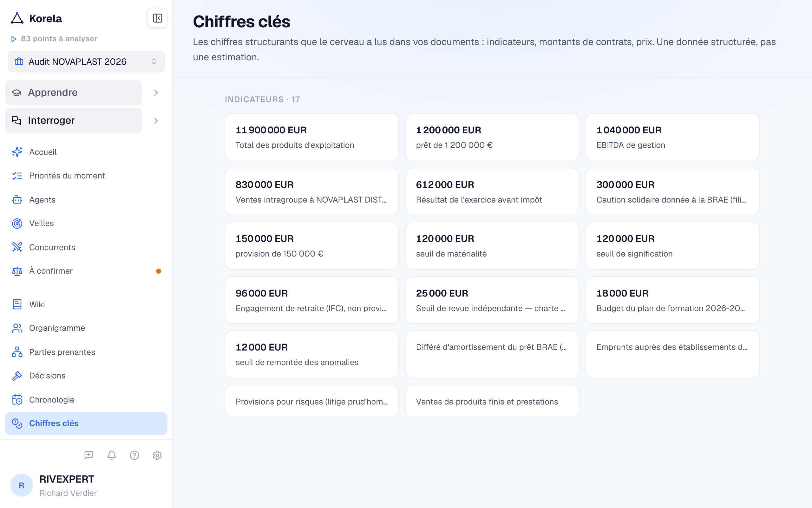Expand the Apprendre section chevron
The height and width of the screenshot is (508, 812).
[156, 93]
